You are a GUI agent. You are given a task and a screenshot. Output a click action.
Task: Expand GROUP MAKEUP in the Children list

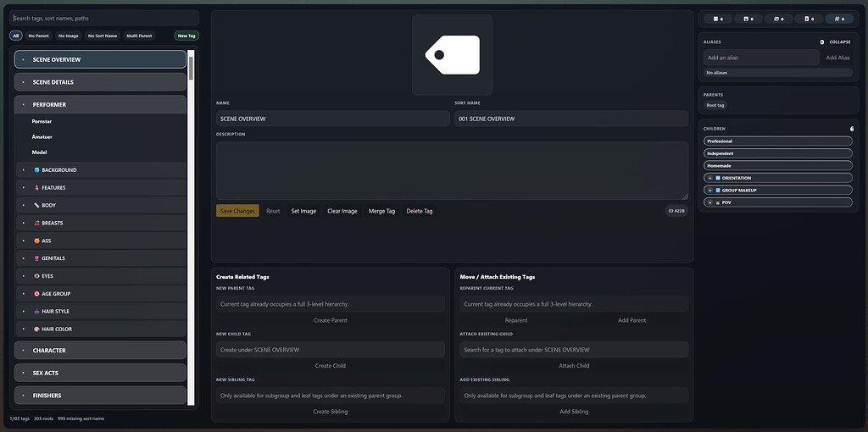[709, 191]
